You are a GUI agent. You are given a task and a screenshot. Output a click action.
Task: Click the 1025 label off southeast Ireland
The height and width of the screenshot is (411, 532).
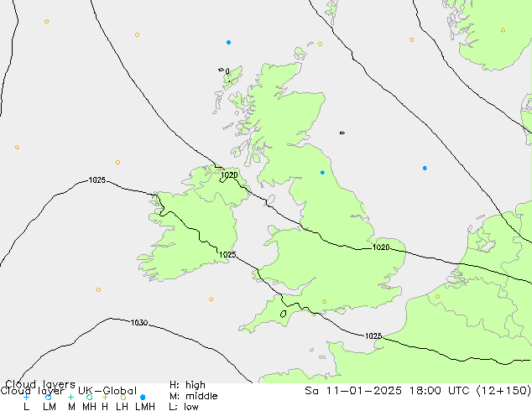pos(227,255)
